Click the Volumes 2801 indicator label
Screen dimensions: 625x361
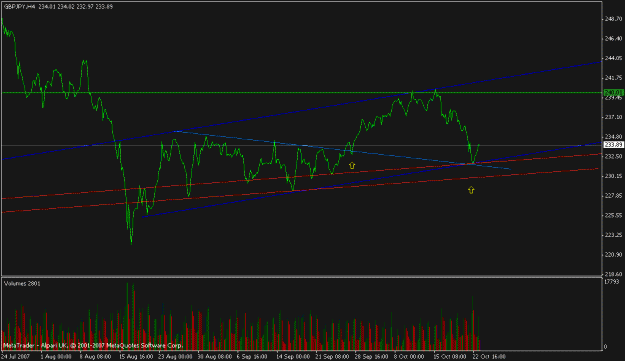(22, 284)
